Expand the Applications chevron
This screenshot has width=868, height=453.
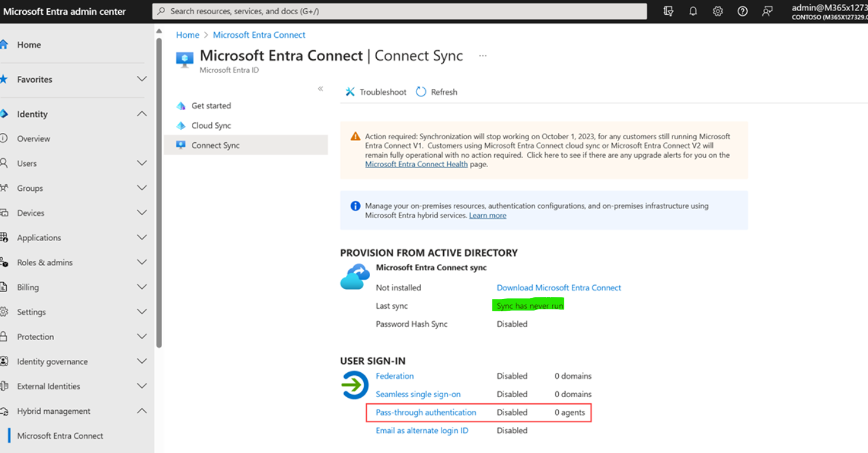tap(142, 237)
